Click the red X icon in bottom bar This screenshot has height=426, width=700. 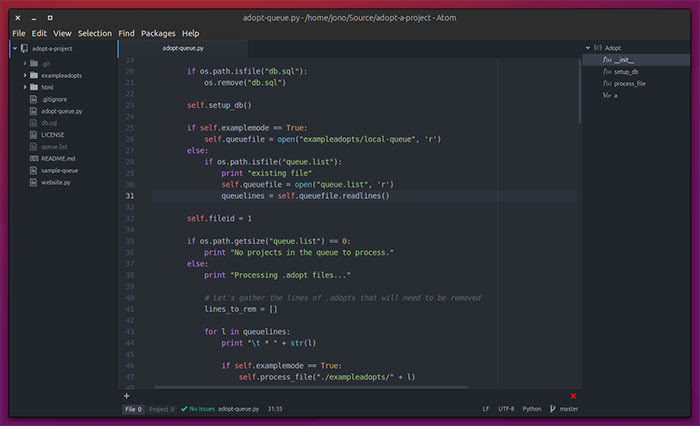pos(573,396)
